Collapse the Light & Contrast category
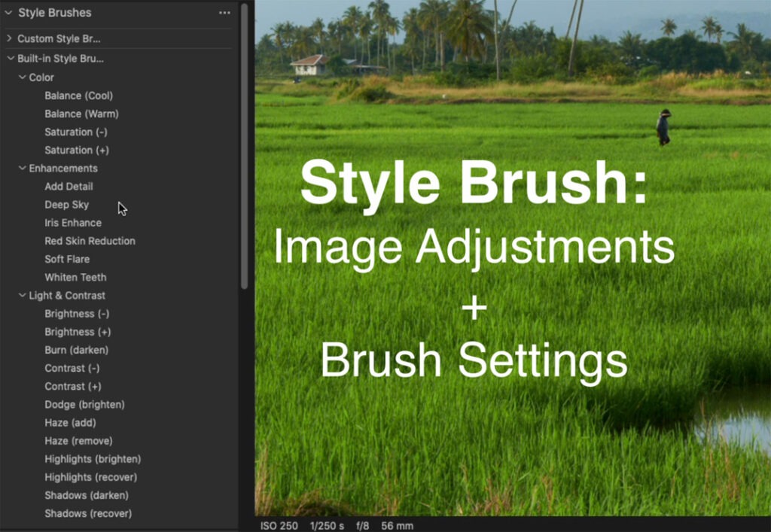771x532 pixels. click(x=21, y=295)
